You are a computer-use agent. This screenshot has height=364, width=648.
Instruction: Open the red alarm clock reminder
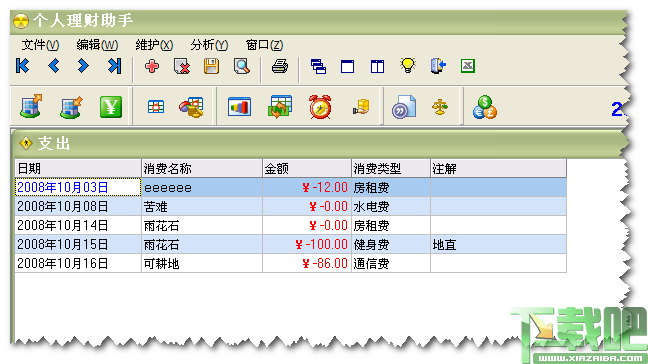point(320,107)
